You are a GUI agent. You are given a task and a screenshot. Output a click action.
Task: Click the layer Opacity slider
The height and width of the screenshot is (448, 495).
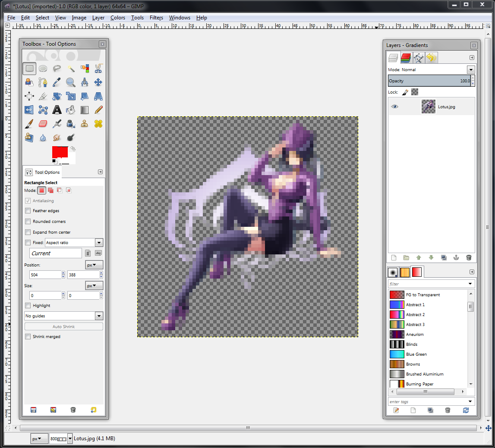[x=429, y=81]
